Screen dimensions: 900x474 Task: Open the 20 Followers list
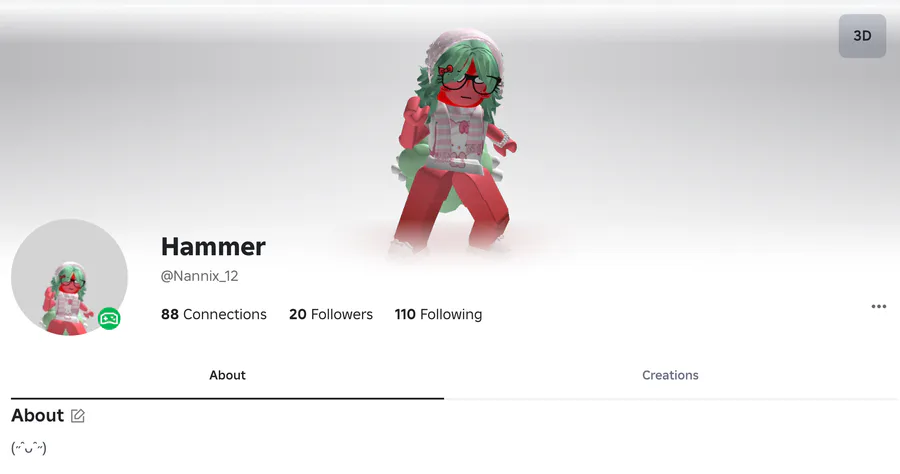coord(331,314)
